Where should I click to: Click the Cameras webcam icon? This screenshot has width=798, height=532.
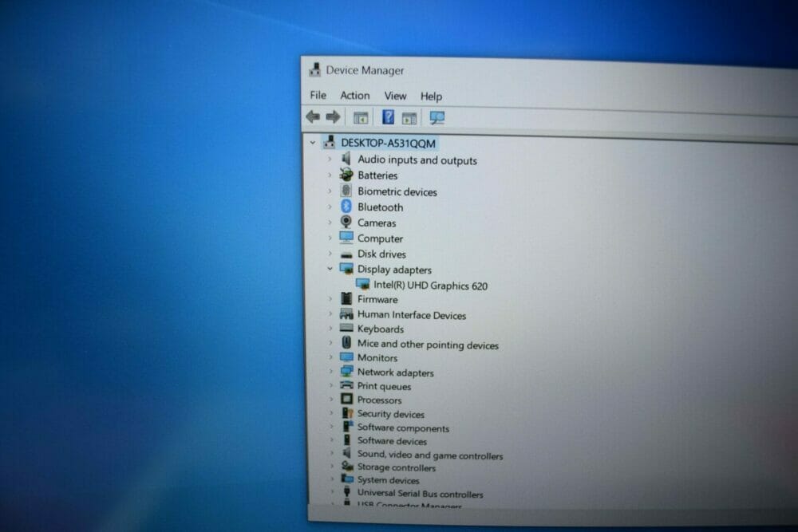pyautogui.click(x=346, y=222)
